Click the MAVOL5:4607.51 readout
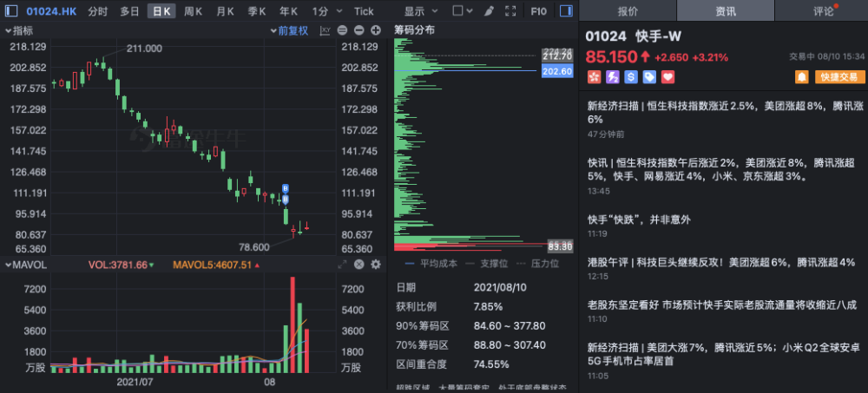Image resolution: width=868 pixels, height=393 pixels. 216,265
